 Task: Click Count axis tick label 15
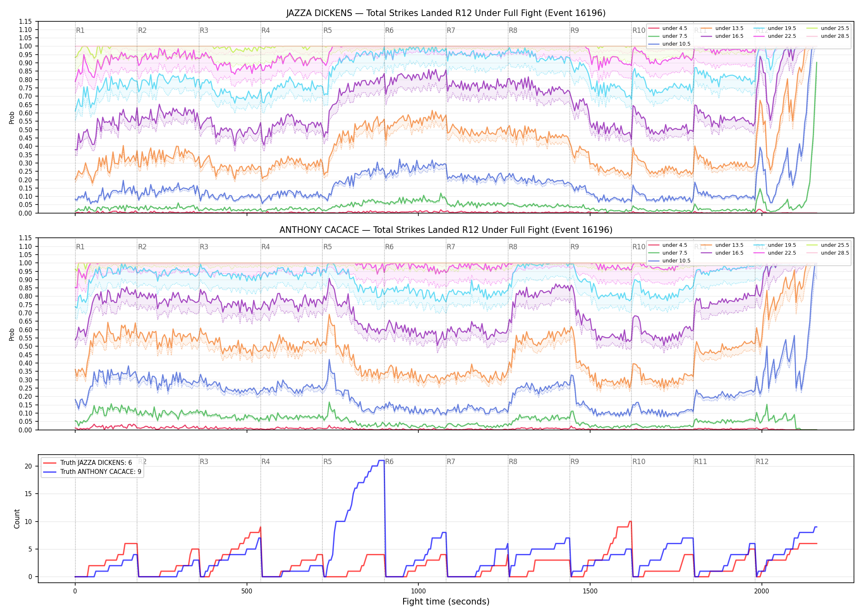pos(28,494)
